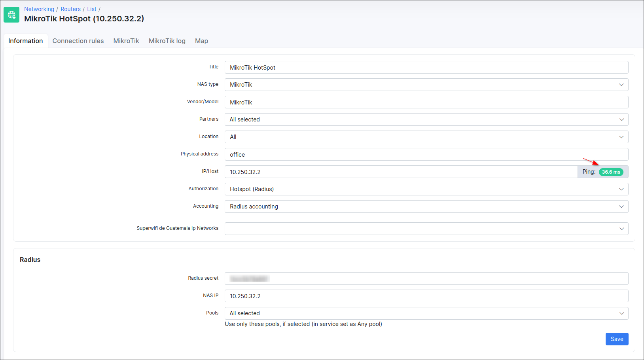Screen dimensions: 644x360
Task: Click into the Title input field
Action: 426,67
